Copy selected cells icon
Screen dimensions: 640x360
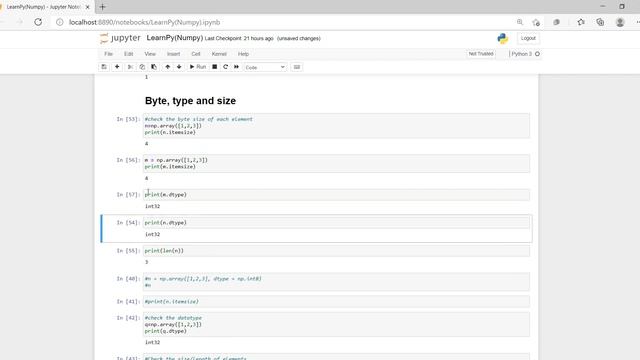(142, 67)
